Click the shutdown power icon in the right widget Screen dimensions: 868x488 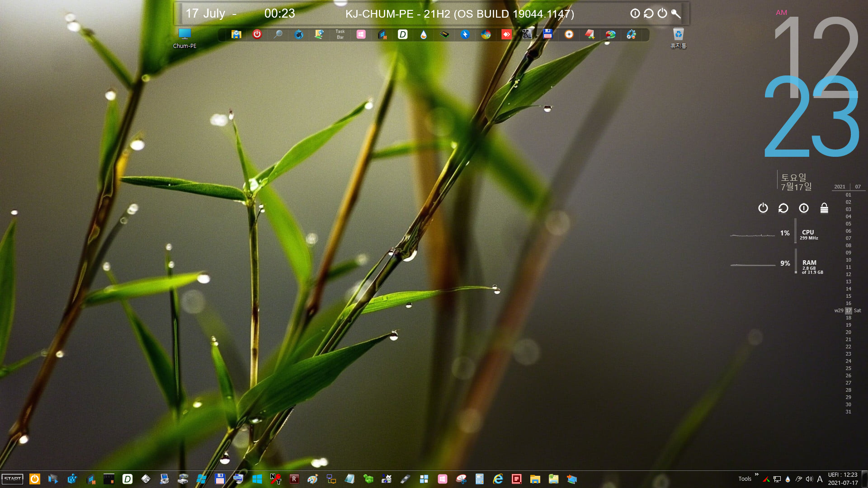(763, 208)
